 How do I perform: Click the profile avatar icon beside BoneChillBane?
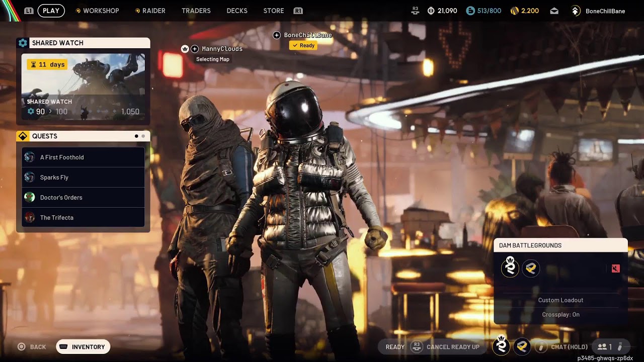(576, 11)
